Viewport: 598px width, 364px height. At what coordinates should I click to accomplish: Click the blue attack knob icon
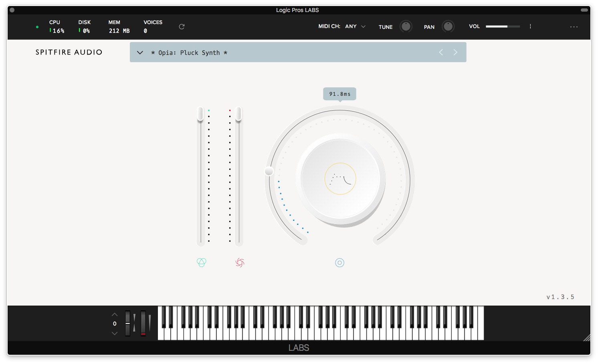(x=339, y=263)
